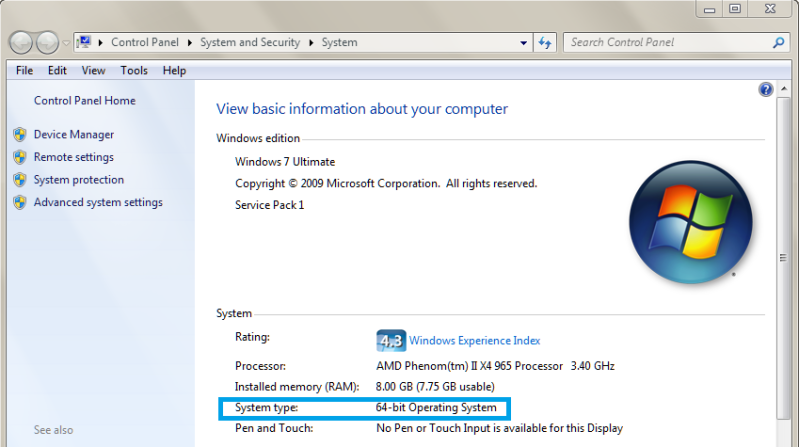799x447 pixels.
Task: Open Device Manager link
Action: 74,135
